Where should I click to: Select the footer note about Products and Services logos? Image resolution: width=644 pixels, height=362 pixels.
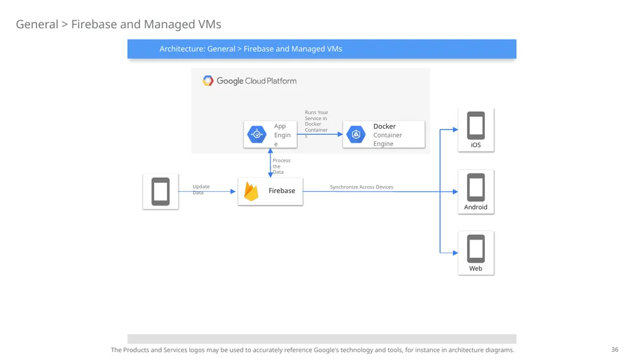[x=312, y=349]
